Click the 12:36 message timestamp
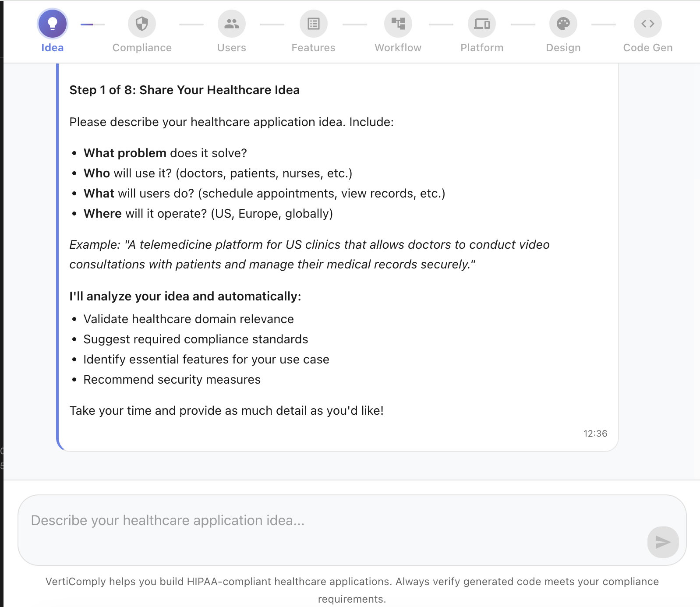700x607 pixels. (595, 434)
